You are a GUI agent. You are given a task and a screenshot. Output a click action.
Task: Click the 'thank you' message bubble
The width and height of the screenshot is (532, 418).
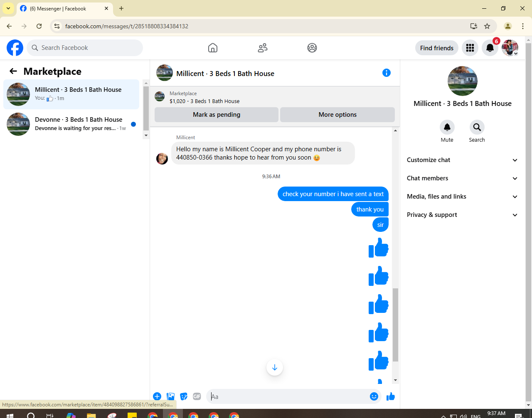370,209
